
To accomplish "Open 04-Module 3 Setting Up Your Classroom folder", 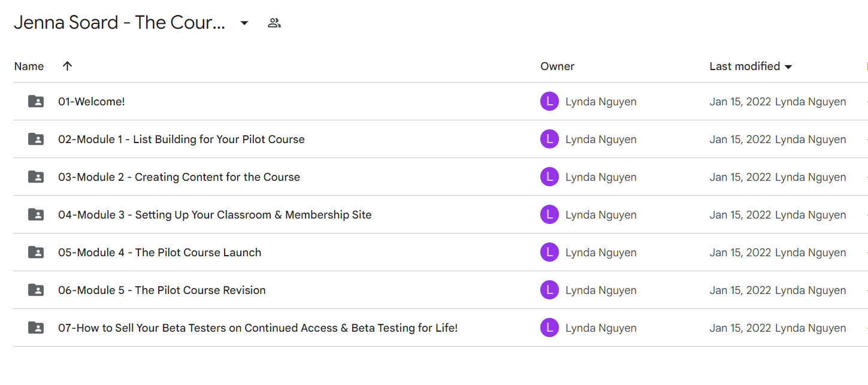I will (215, 214).
